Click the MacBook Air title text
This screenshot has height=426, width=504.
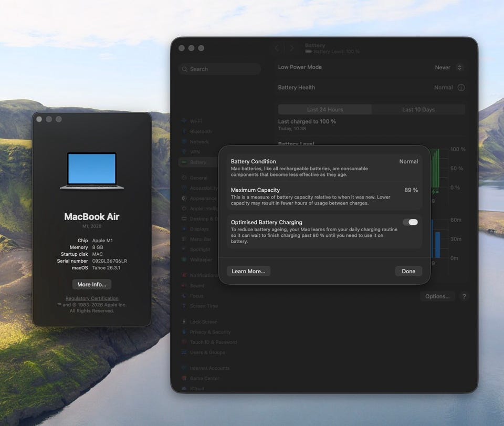coord(91,217)
